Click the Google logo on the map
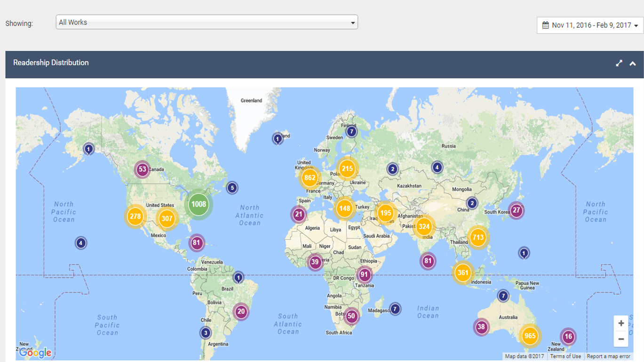The height and width of the screenshot is (362, 644). click(35, 352)
